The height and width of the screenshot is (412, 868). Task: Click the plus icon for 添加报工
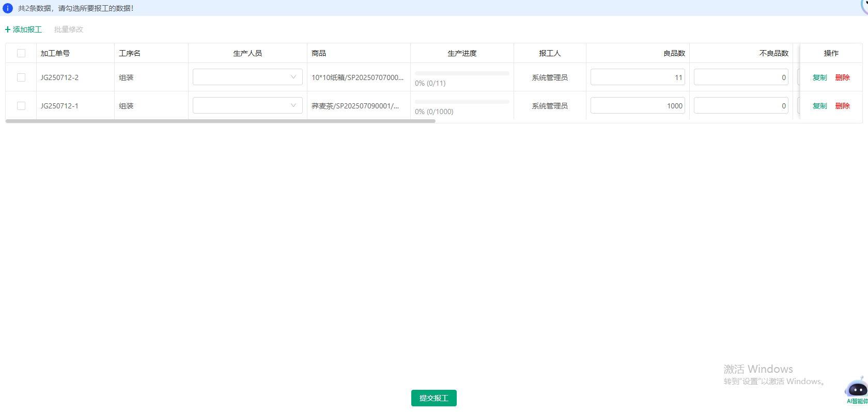[x=8, y=29]
